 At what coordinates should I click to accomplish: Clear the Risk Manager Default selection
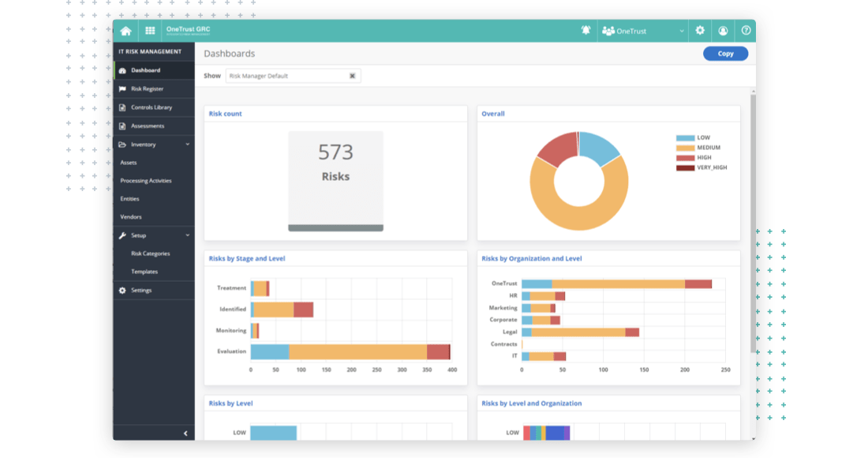(352, 76)
